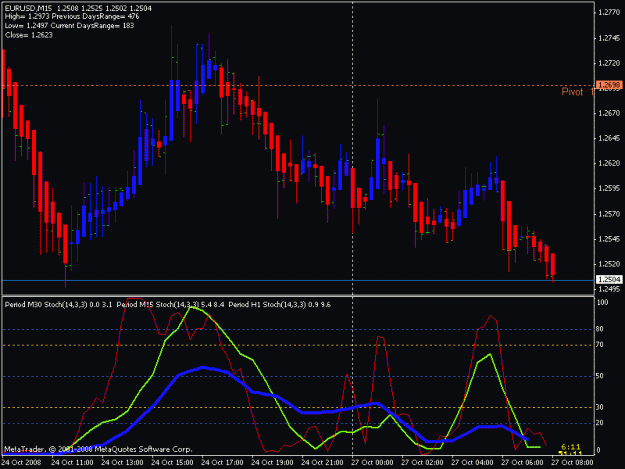Click 1.2645 on the price axis
Viewport: 625px width, 469px height.
point(609,139)
